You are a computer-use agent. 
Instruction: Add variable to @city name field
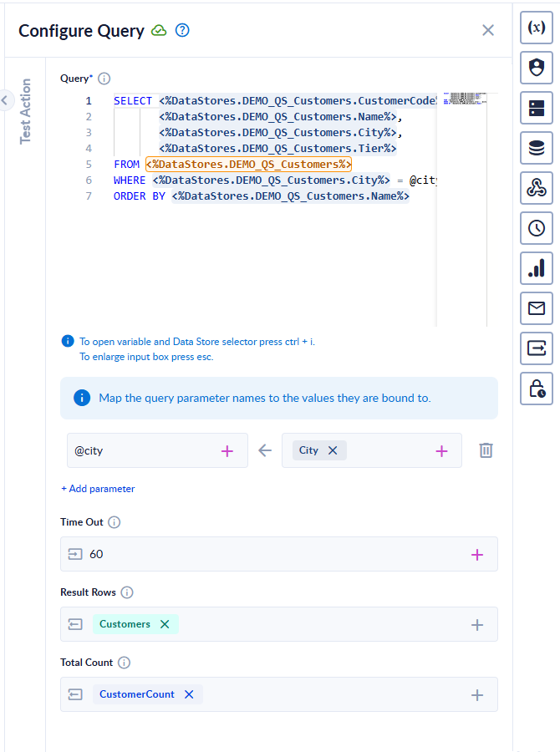[227, 451]
